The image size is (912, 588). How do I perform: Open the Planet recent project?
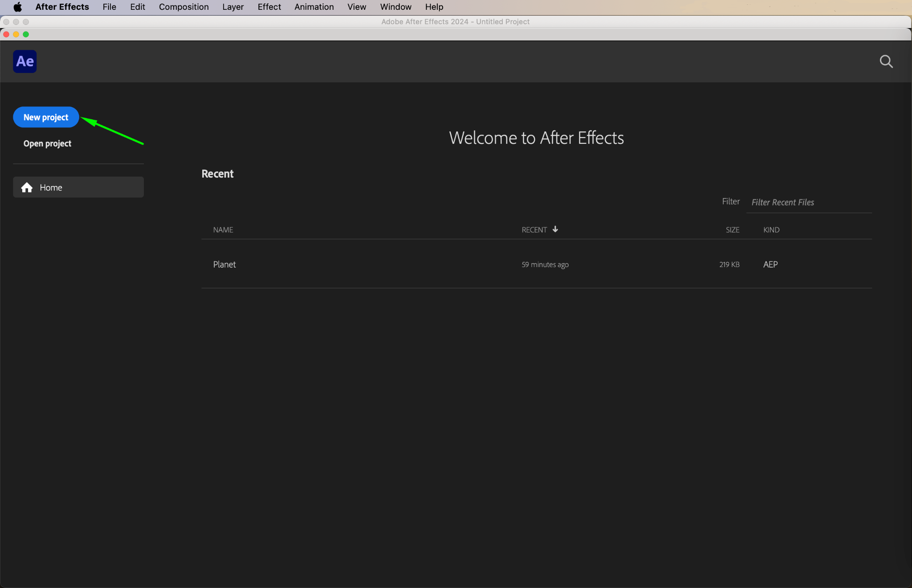pyautogui.click(x=224, y=264)
